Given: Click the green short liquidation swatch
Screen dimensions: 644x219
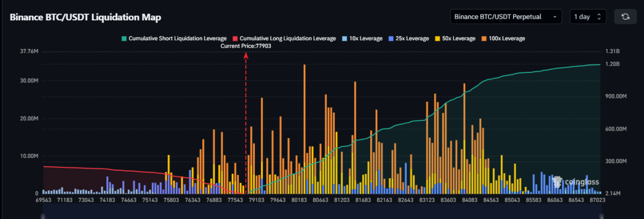Looking at the screenshot, I should [x=125, y=39].
